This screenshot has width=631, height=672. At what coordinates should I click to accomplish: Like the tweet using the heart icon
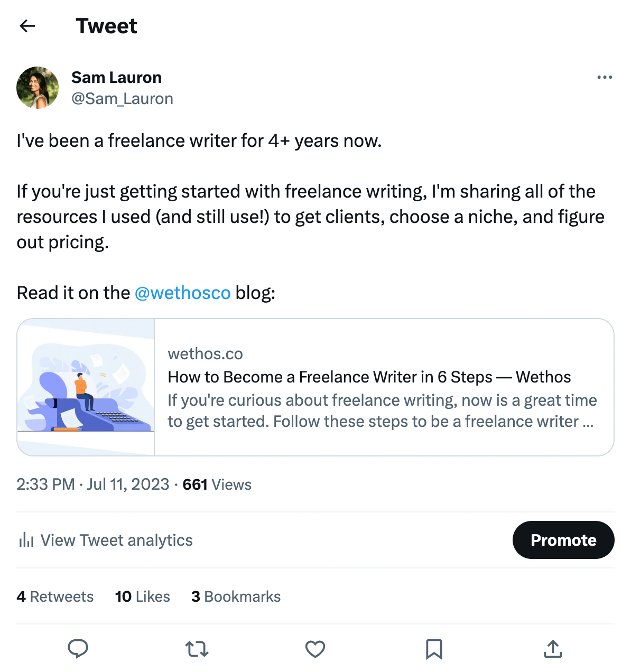click(x=315, y=649)
